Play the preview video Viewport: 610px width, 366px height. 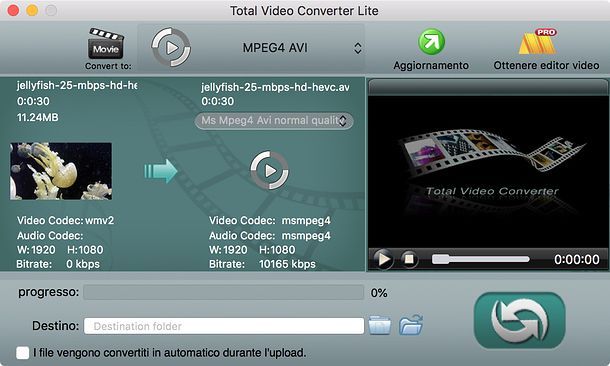pyautogui.click(x=383, y=259)
